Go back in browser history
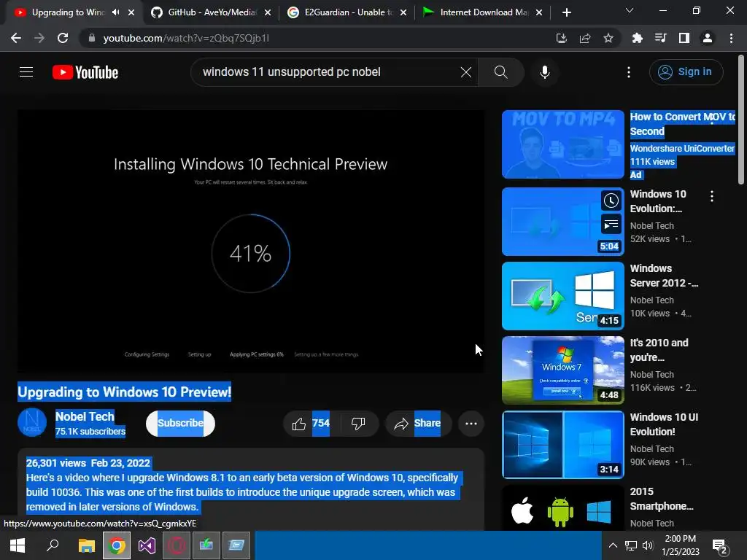 16,38
